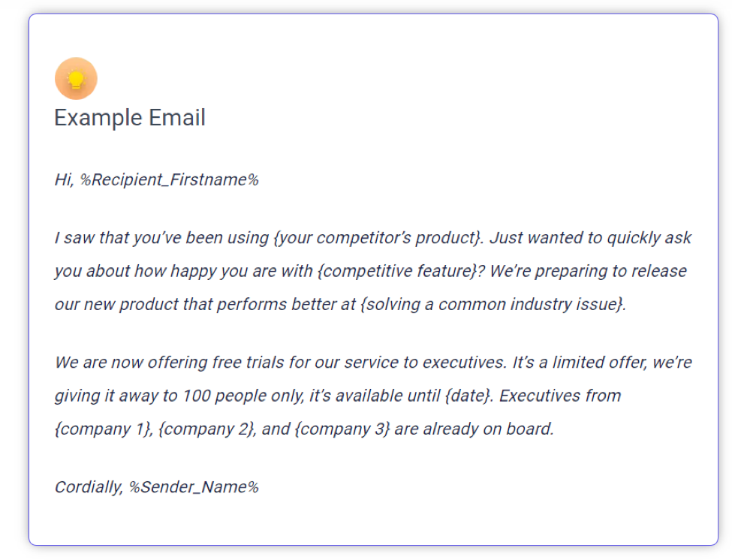Click the %Sender_Name% placeholder

pos(194,487)
